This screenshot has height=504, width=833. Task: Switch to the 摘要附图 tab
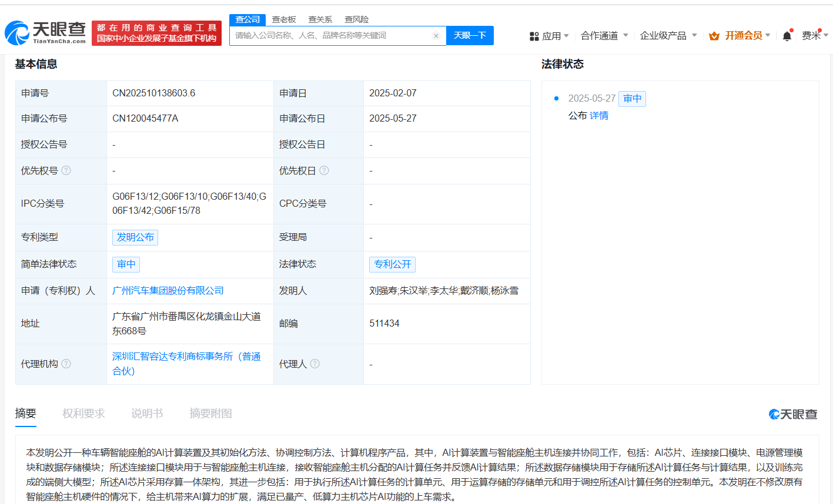210,414
